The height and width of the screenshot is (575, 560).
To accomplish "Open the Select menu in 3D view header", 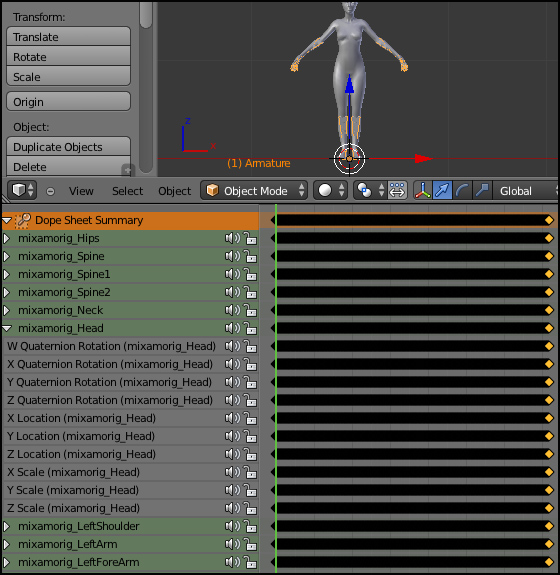I will (127, 191).
